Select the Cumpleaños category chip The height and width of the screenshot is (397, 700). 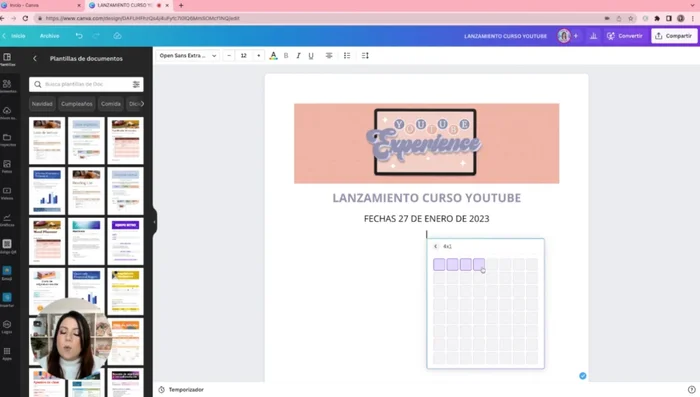[77, 104]
